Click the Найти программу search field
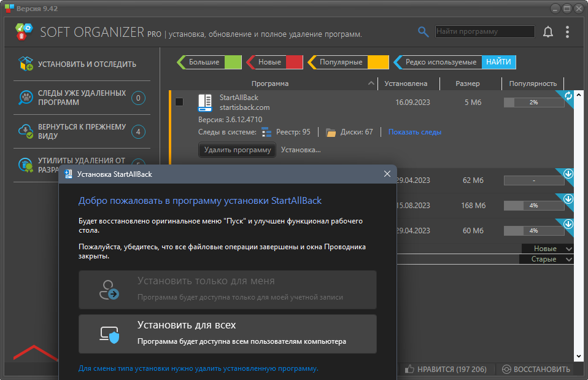 484,31
